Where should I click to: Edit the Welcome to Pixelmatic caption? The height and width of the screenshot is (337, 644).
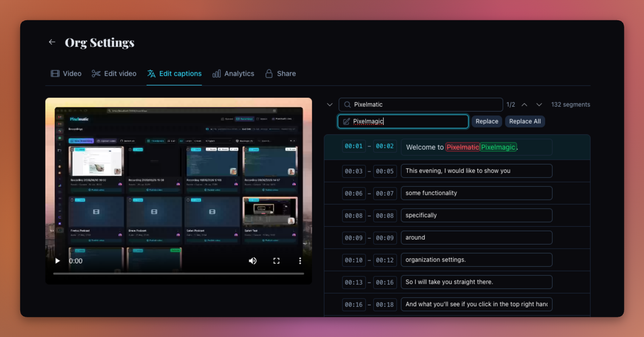pyautogui.click(x=477, y=147)
